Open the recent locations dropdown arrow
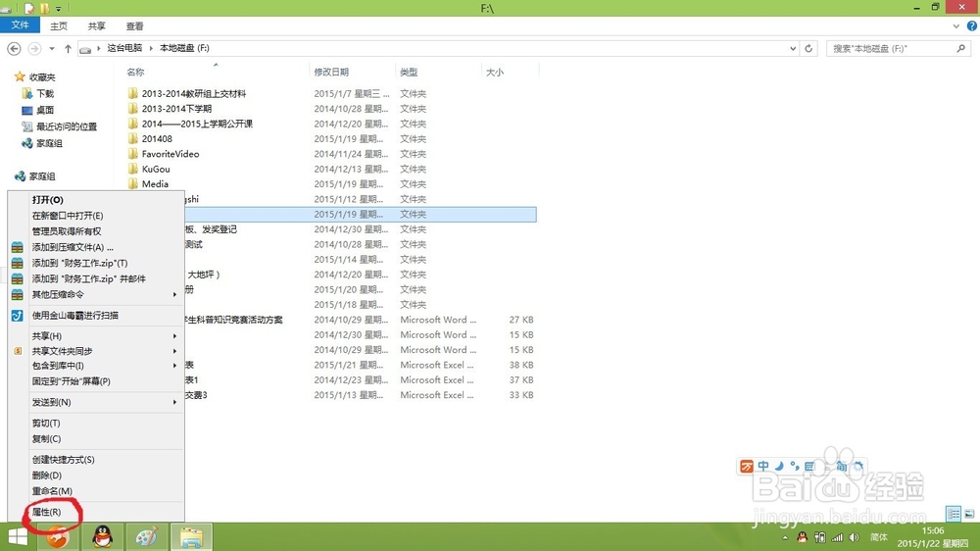This screenshot has height=551, width=980. (x=52, y=49)
